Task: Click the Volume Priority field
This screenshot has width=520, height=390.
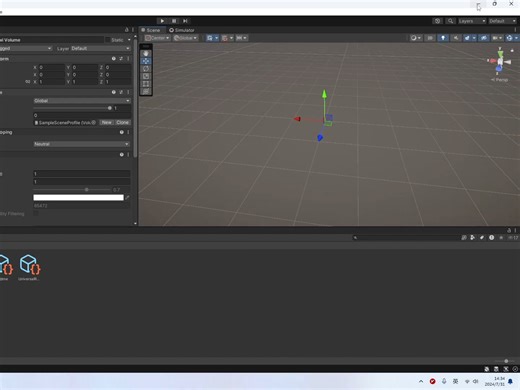Action: coord(82,115)
